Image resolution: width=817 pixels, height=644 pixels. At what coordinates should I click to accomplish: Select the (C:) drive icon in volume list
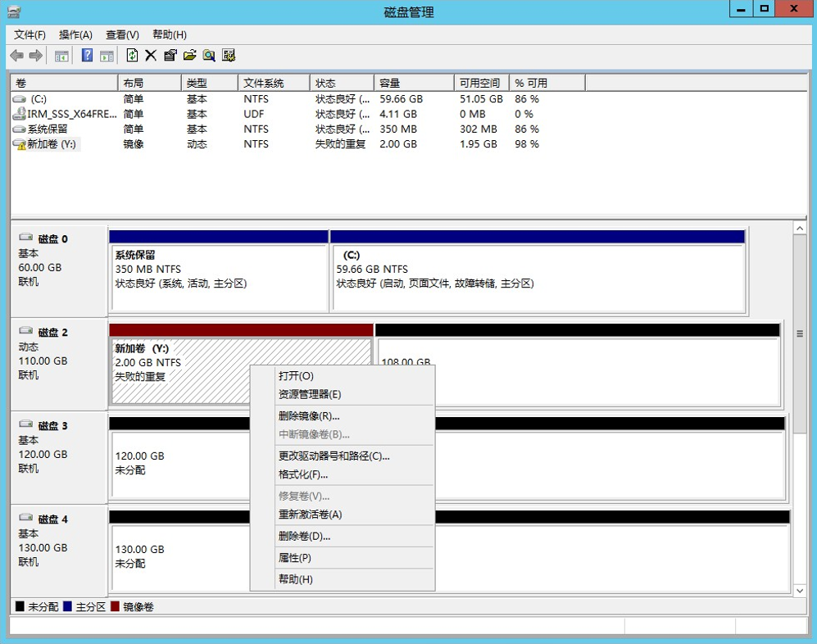(20, 99)
